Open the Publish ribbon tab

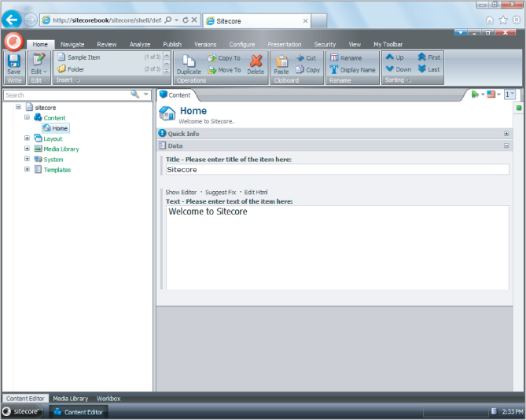click(x=171, y=45)
